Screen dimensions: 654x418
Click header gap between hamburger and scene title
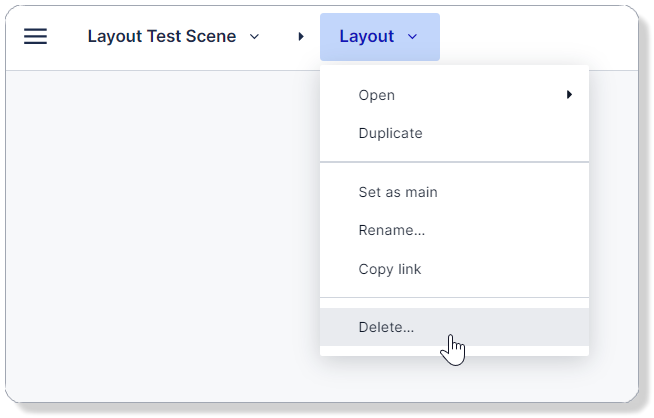(66, 37)
